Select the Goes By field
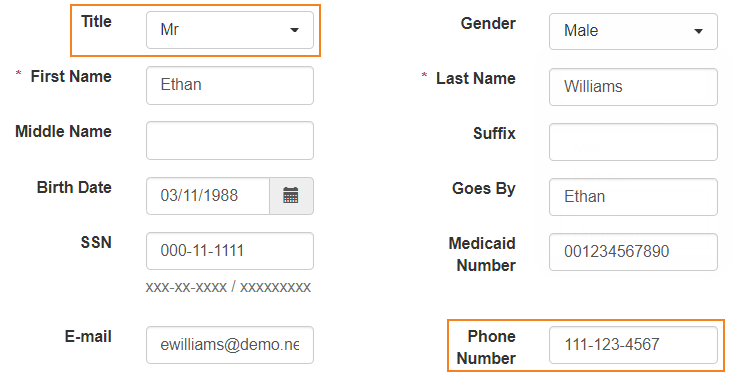 click(x=633, y=197)
